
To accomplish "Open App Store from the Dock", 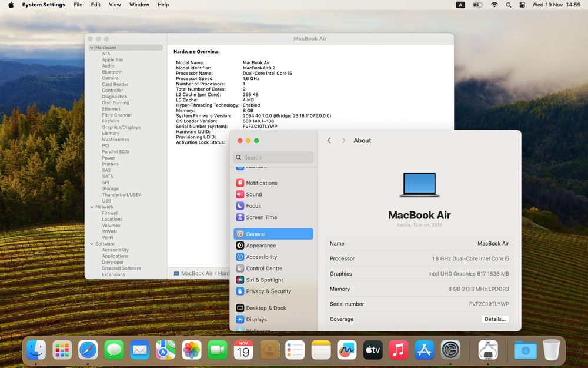I will (425, 350).
